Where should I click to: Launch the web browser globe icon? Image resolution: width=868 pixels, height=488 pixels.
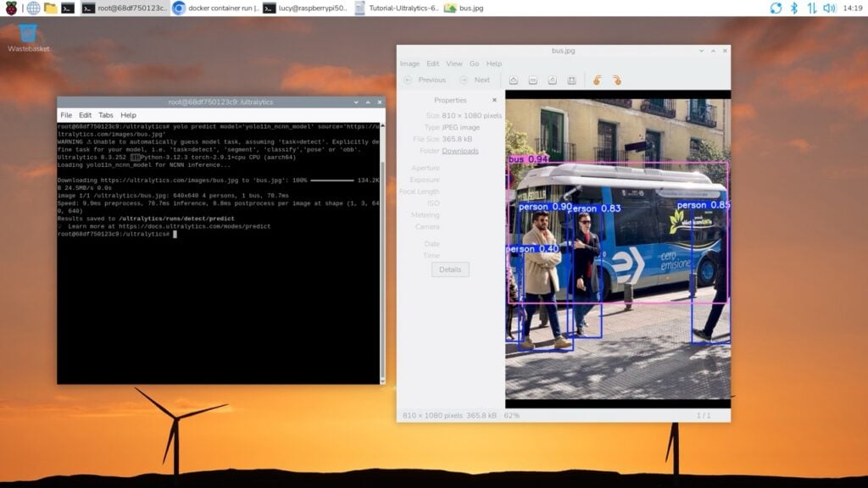[x=33, y=8]
